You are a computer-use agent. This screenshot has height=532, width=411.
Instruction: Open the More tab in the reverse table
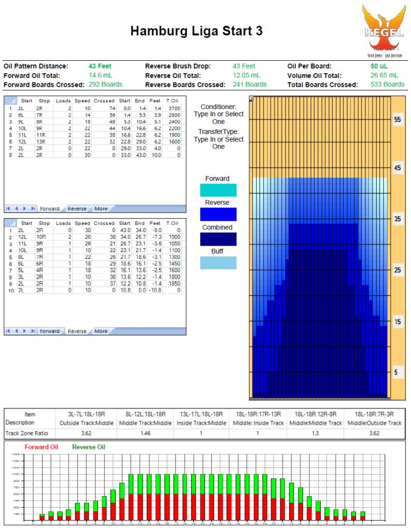click(101, 331)
